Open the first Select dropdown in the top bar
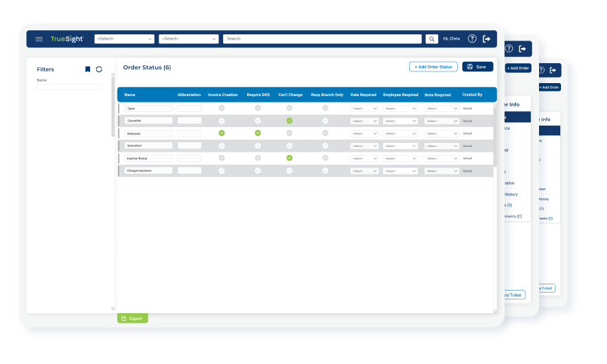The width and height of the screenshot is (607, 364). tap(124, 39)
